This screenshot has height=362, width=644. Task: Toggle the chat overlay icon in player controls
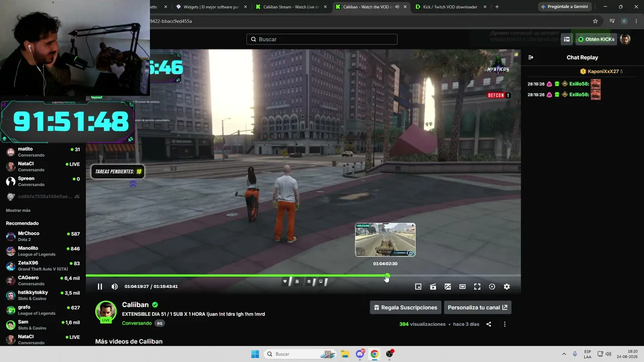pyautogui.click(x=448, y=287)
